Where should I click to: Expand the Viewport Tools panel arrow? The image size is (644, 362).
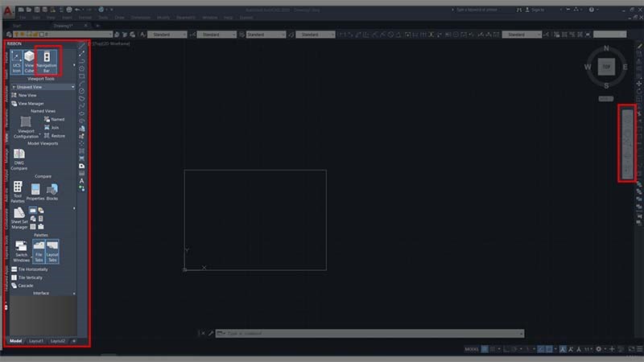click(x=74, y=65)
